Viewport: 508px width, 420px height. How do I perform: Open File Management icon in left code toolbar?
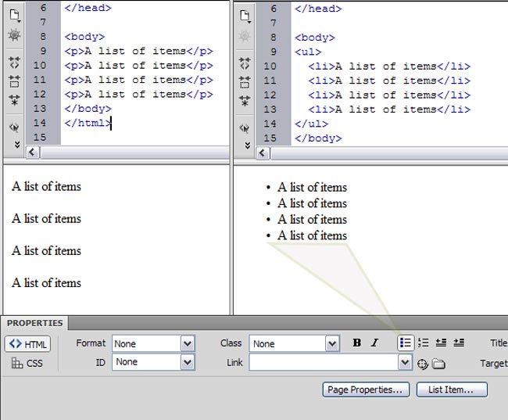(15, 16)
